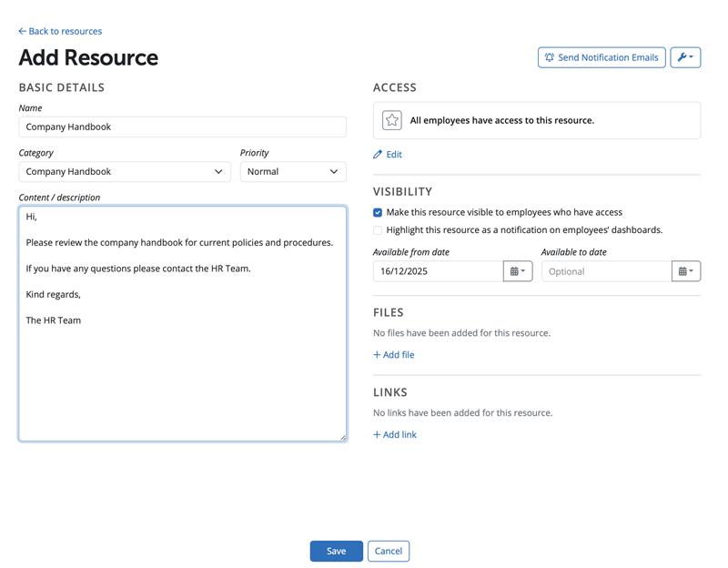
Task: Grab the description textarea resize handle
Action: coord(342,437)
